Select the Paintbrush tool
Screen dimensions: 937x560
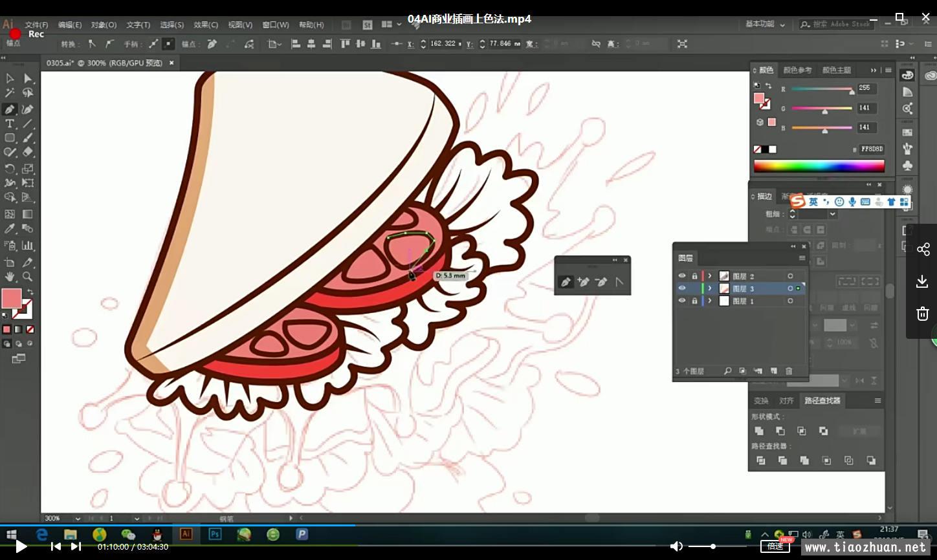[x=28, y=138]
